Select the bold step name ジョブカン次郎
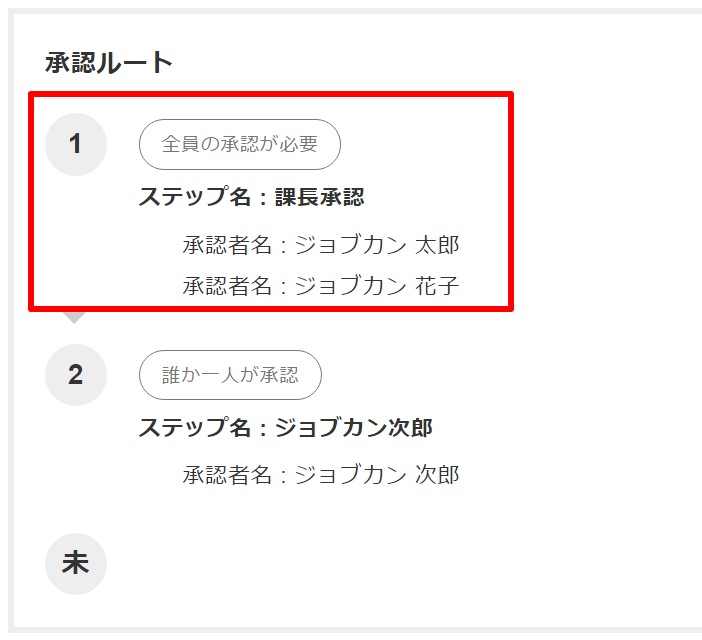This screenshot has width=702, height=640. (353, 428)
